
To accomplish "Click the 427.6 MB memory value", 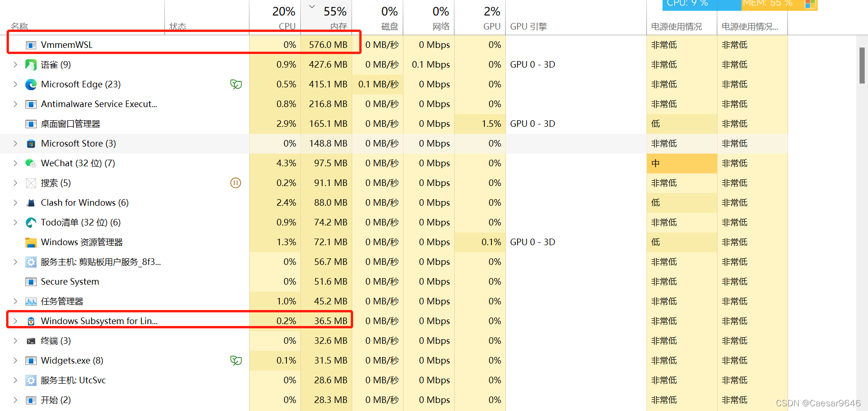I will click(328, 64).
